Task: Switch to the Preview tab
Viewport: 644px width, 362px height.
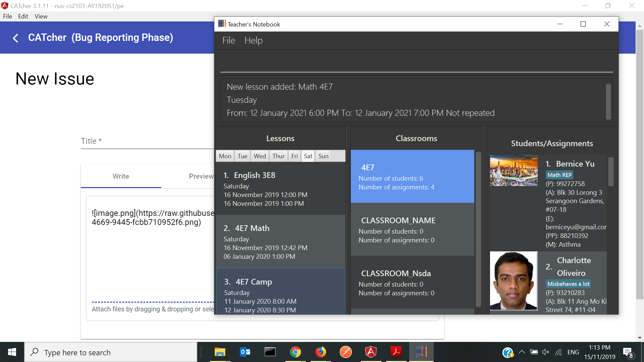Action: pyautogui.click(x=201, y=176)
